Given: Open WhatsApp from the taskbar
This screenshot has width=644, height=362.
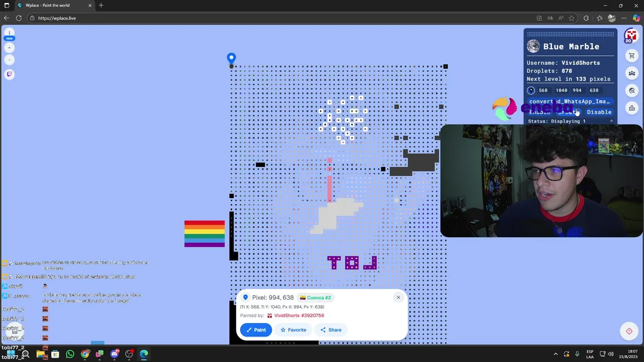Looking at the screenshot, I should coord(70,354).
